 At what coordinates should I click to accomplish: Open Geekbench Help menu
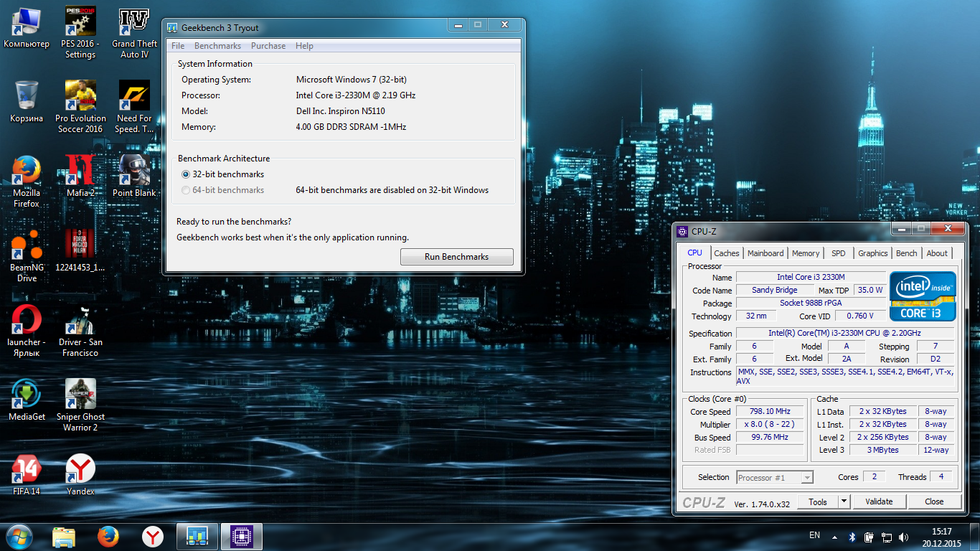(304, 46)
